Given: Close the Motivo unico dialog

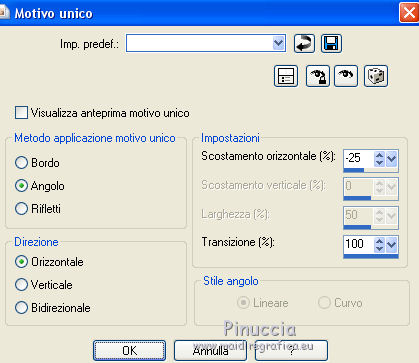Looking at the screenshot, I should tap(409, 12).
